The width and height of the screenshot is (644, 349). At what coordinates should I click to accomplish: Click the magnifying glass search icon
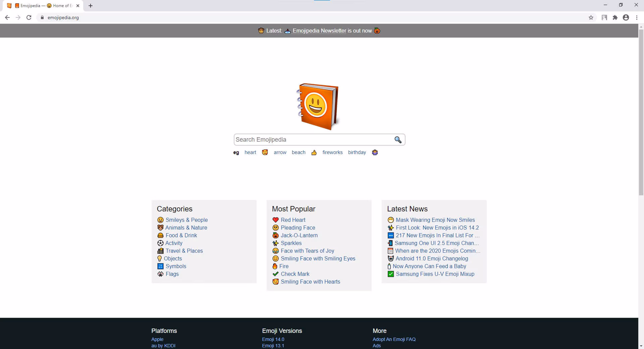pyautogui.click(x=398, y=140)
